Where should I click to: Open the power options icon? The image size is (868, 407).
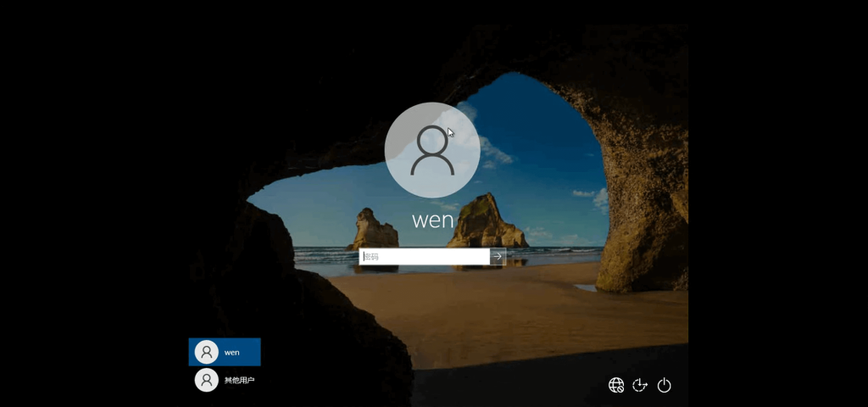coord(665,386)
